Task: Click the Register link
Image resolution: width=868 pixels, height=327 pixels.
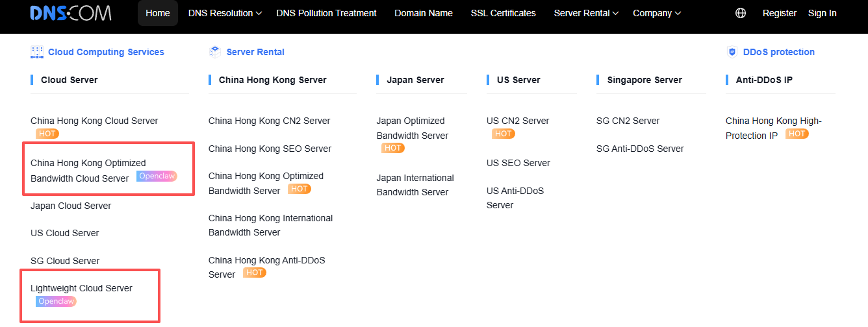Action: [x=780, y=13]
